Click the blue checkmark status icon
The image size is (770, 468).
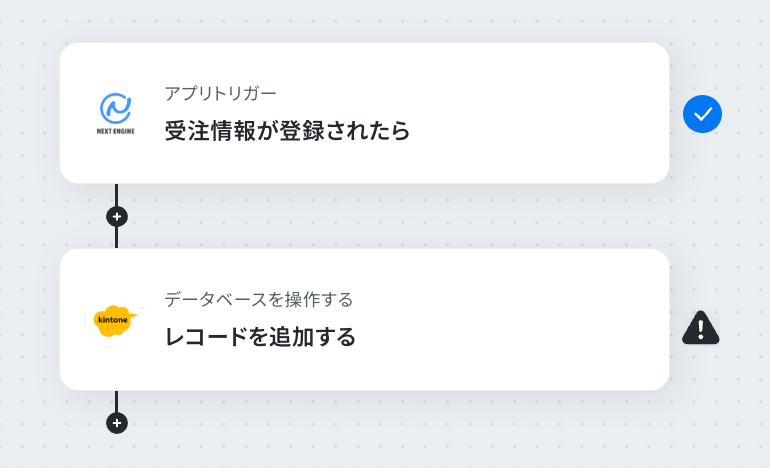(x=702, y=114)
